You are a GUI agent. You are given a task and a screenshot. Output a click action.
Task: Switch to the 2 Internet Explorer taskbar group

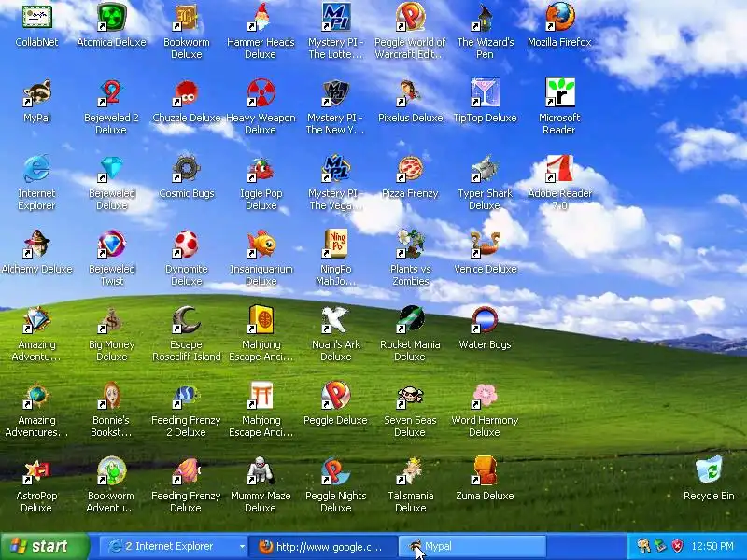(175, 546)
